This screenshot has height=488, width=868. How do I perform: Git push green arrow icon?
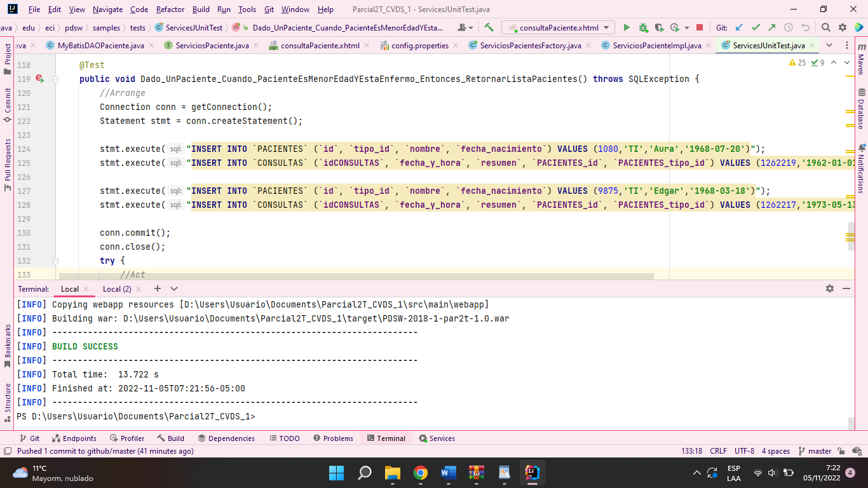[x=771, y=27]
